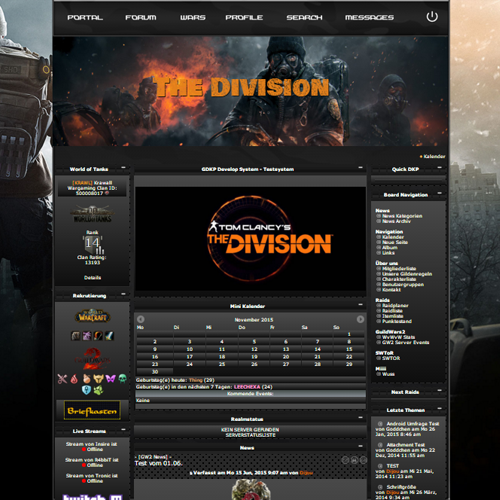Click the topic icon beside Attachment Test

point(380,445)
